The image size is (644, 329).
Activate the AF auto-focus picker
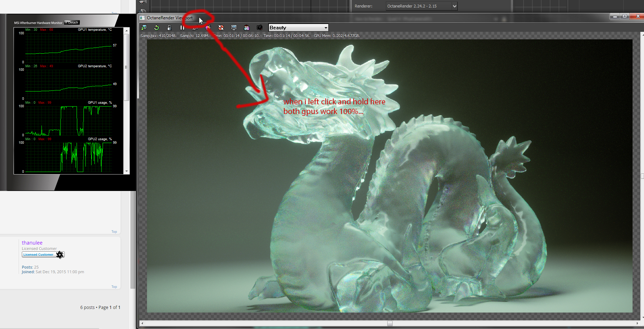195,28
